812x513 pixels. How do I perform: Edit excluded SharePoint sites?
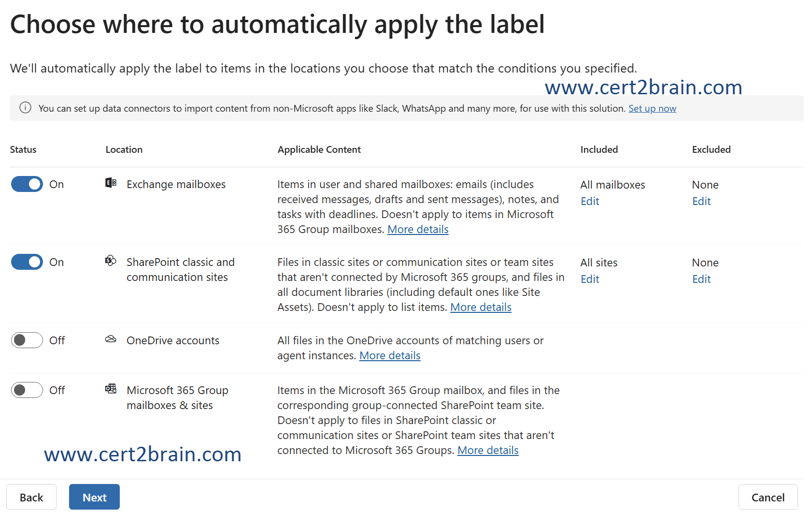tap(701, 279)
